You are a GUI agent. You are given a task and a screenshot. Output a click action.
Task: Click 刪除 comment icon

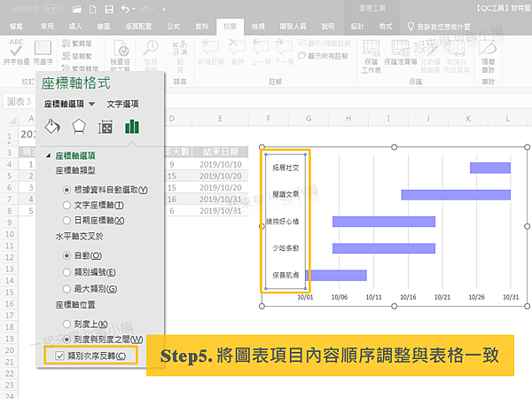pyautogui.click(x=237, y=52)
